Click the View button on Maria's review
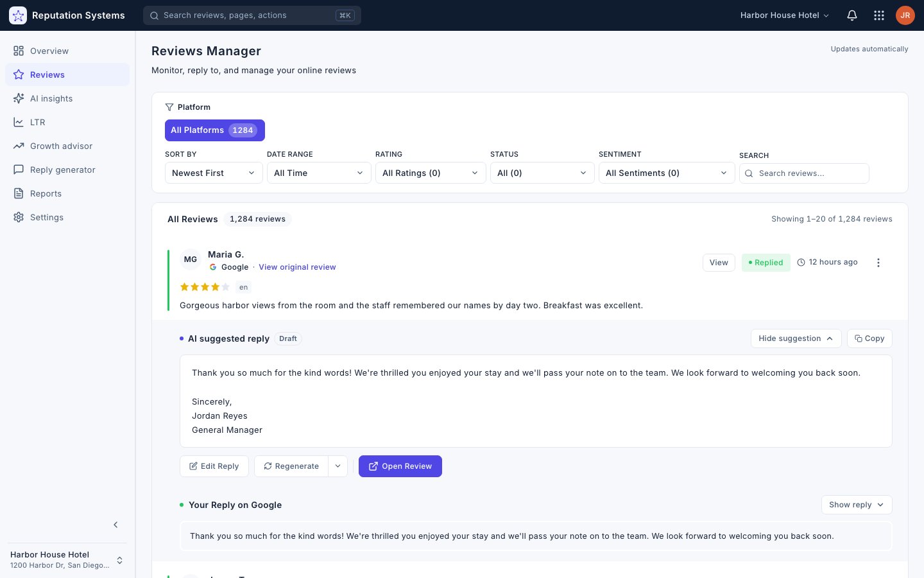This screenshot has height=578, width=924. coord(719,263)
